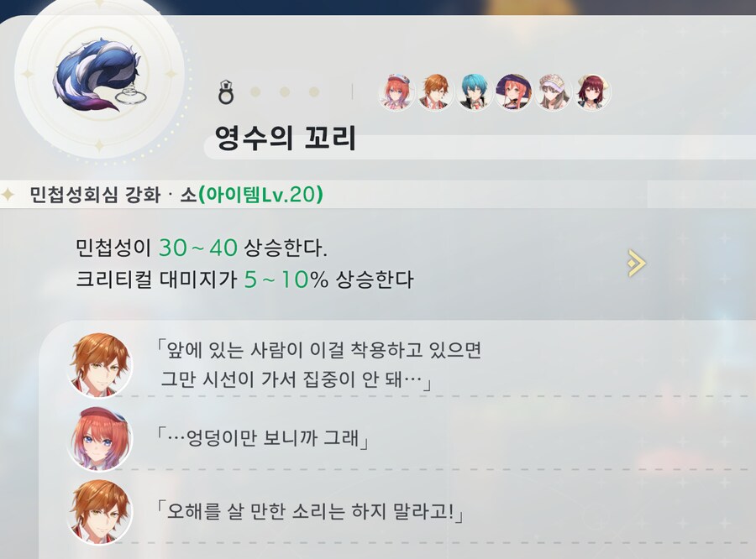Click the 민첩성이 30~40 상승한다 effect text
Image resolution: width=756 pixels, height=559 pixels.
(202, 248)
